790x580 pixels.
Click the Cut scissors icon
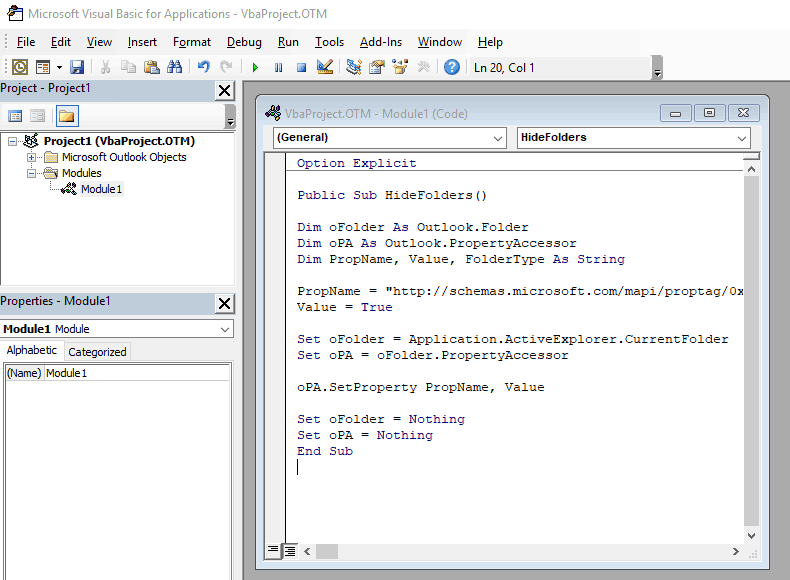point(105,67)
